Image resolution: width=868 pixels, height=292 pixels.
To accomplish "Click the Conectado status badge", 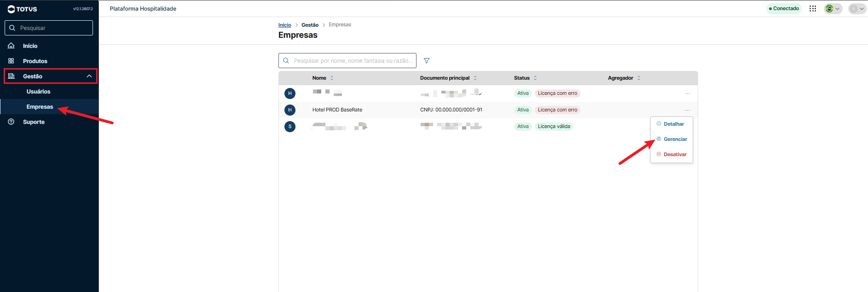I will pyautogui.click(x=784, y=8).
